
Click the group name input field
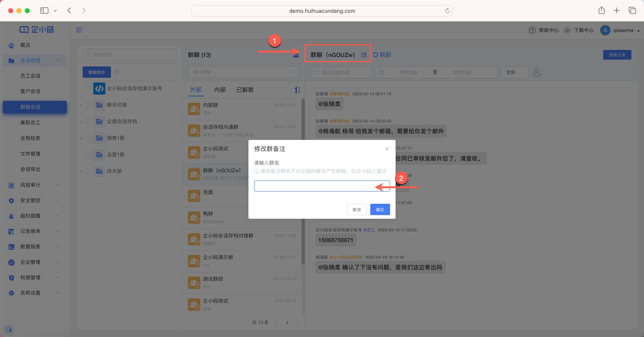click(322, 186)
